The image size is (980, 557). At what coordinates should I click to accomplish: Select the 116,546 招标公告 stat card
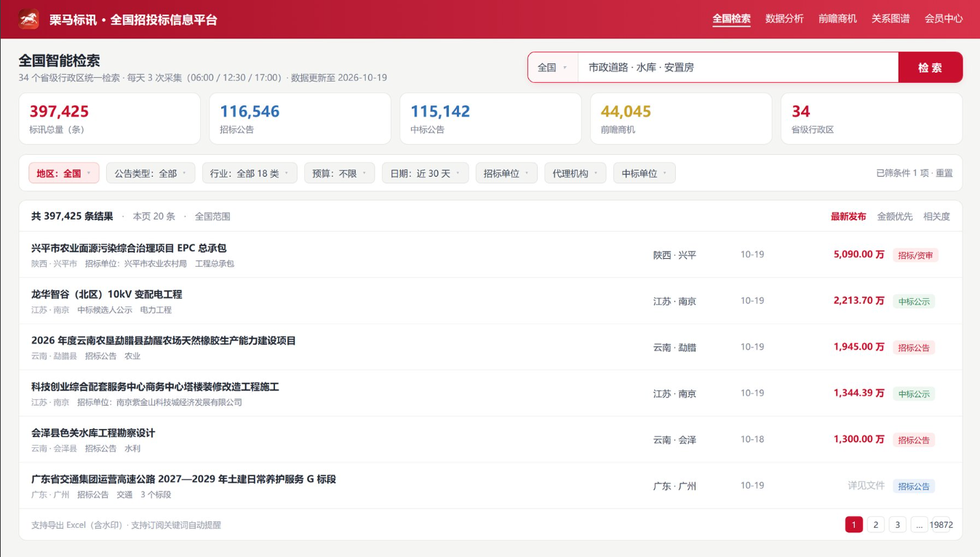(x=300, y=119)
